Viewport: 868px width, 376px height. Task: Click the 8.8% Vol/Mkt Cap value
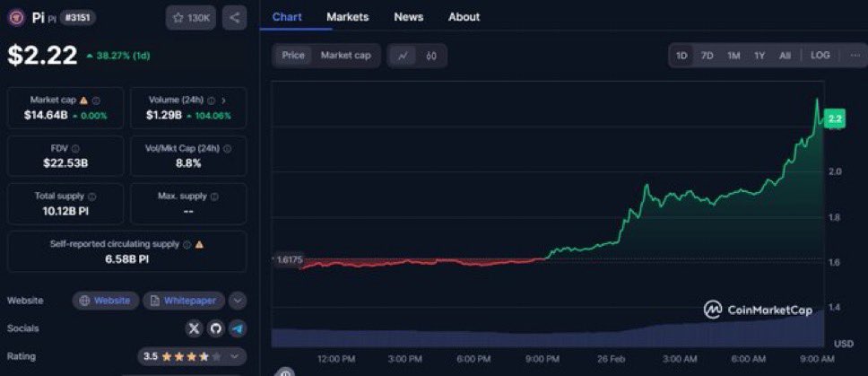(188, 162)
